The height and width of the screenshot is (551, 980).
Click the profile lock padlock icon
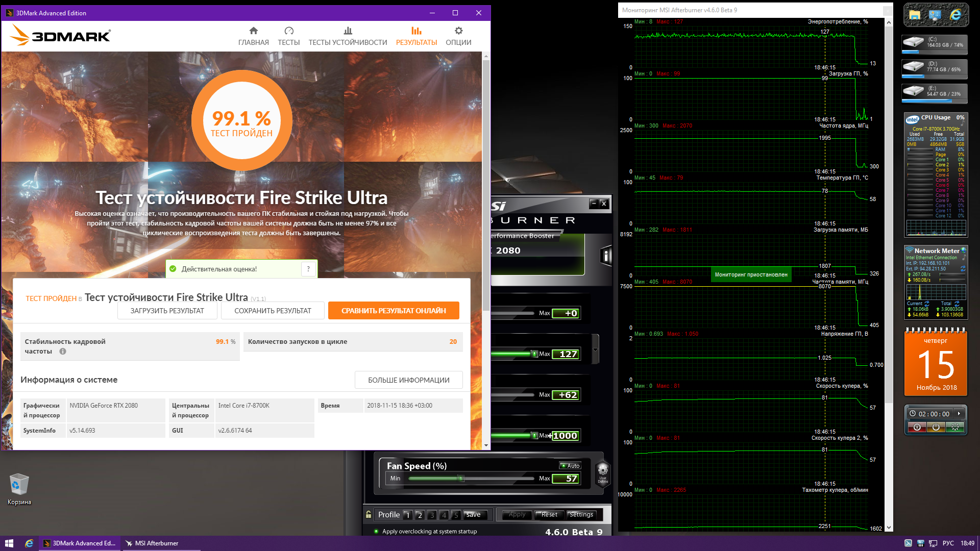369,514
